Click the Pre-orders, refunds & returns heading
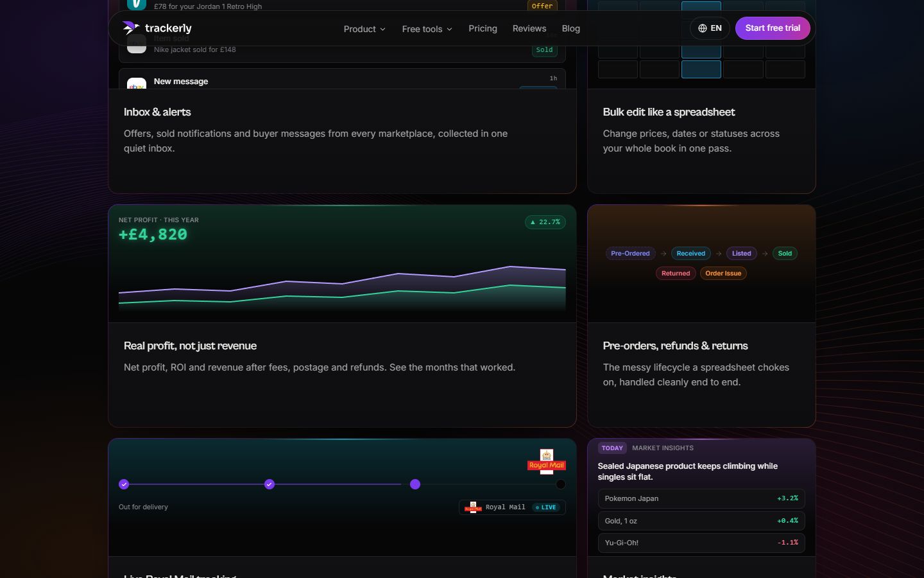 675,346
